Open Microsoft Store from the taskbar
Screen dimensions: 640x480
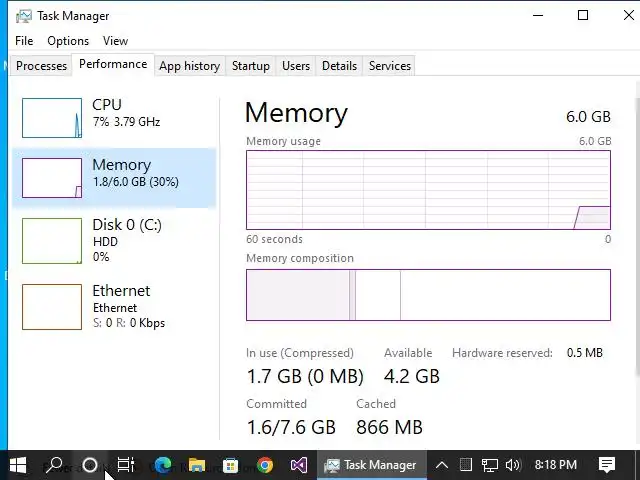point(231,465)
